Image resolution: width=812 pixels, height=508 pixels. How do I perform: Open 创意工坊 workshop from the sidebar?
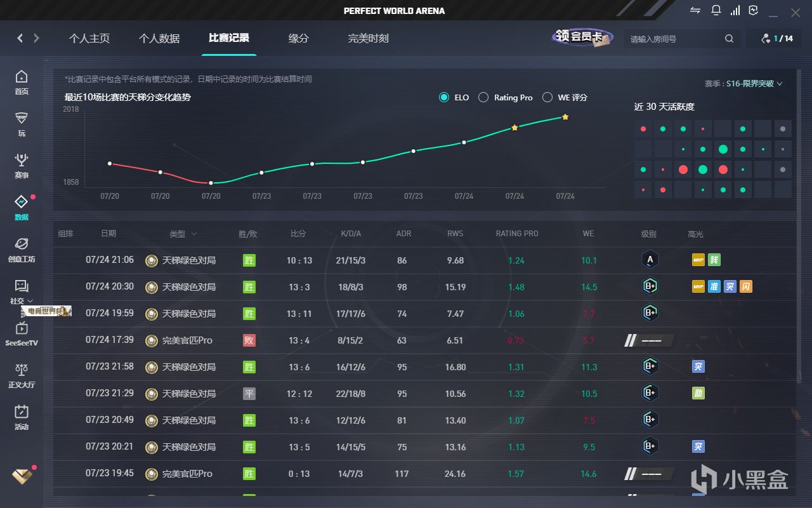tap(22, 250)
